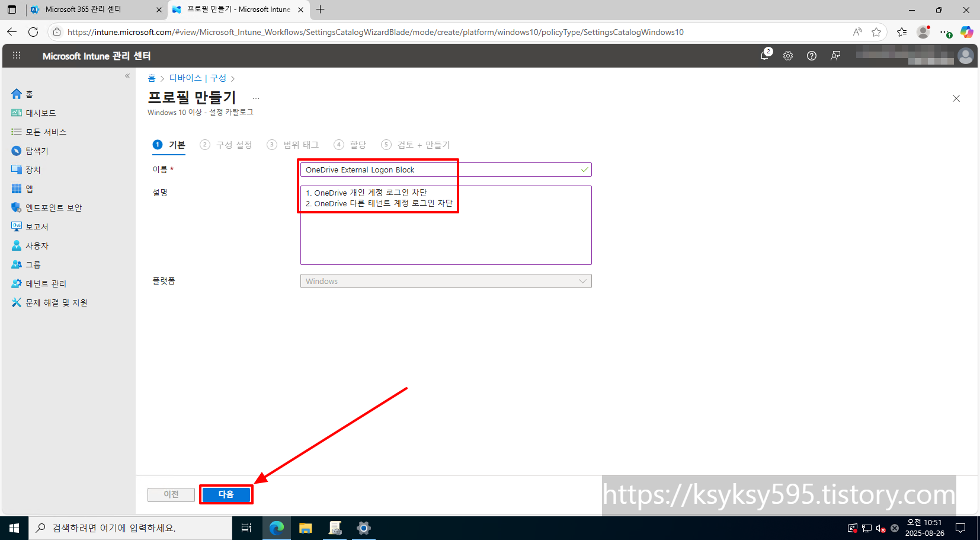
Task: Open browser favorites list icon
Action: pyautogui.click(x=902, y=32)
